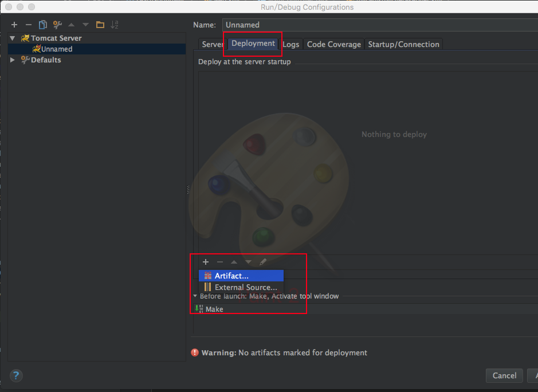This screenshot has height=392, width=538.
Task: Choose External Source... from the popup menu
Action: pyautogui.click(x=241, y=287)
